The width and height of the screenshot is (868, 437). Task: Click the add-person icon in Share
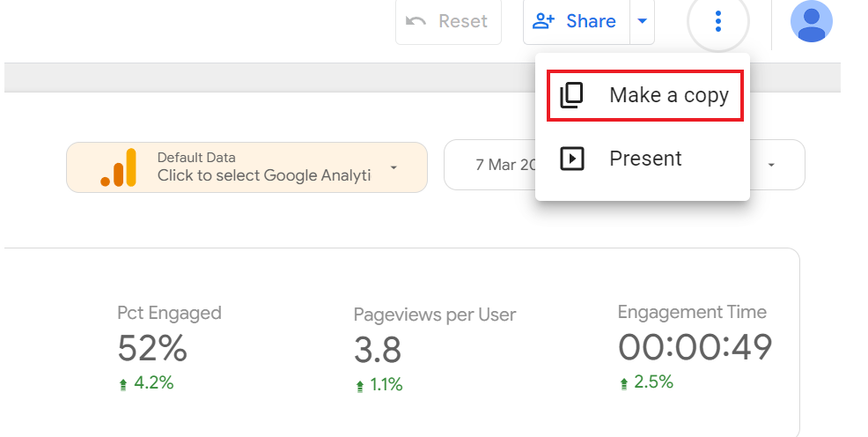[x=543, y=22]
